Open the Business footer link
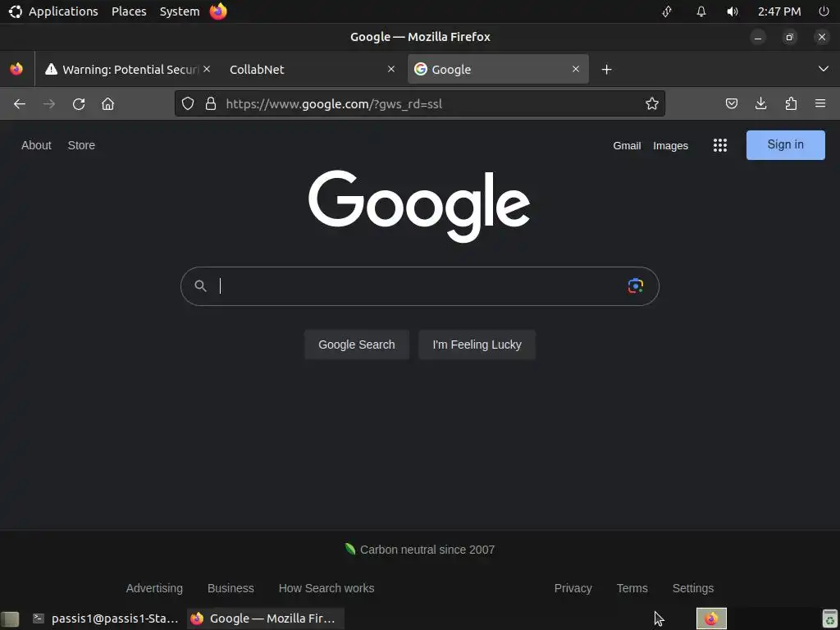The width and height of the screenshot is (840, 630). click(x=231, y=588)
